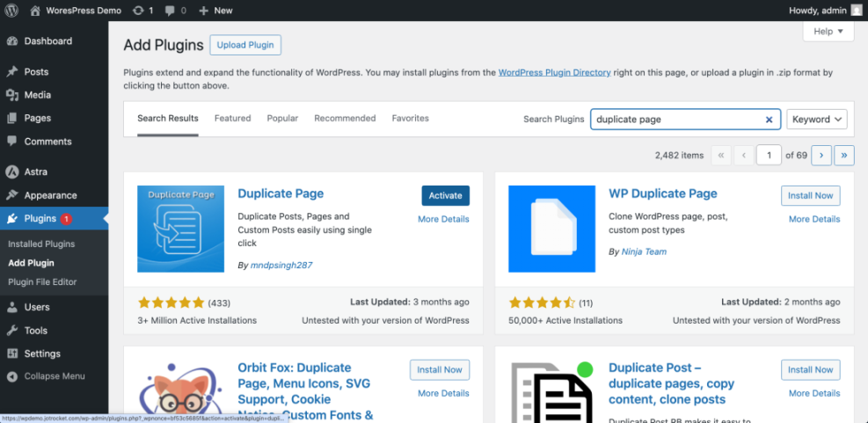
Task: Open More Details for Duplicate Post
Action: (814, 394)
